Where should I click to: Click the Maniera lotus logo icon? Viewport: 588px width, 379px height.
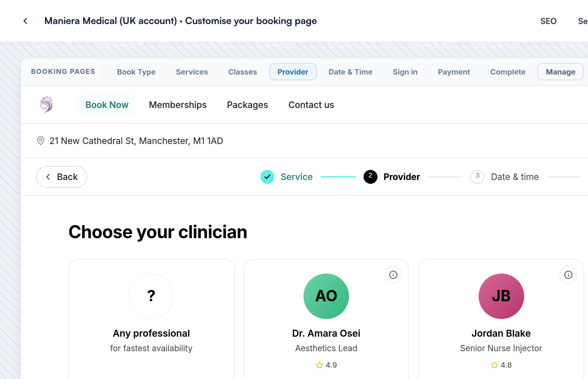46,105
